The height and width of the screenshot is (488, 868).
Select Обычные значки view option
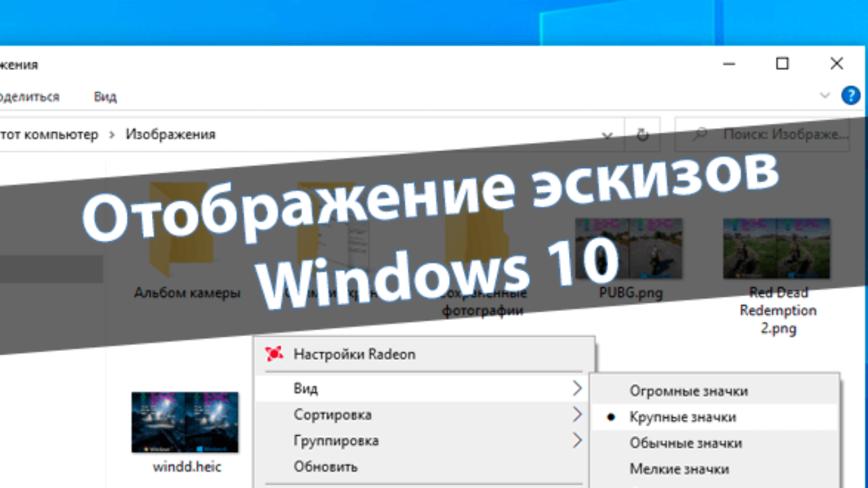tap(715, 443)
